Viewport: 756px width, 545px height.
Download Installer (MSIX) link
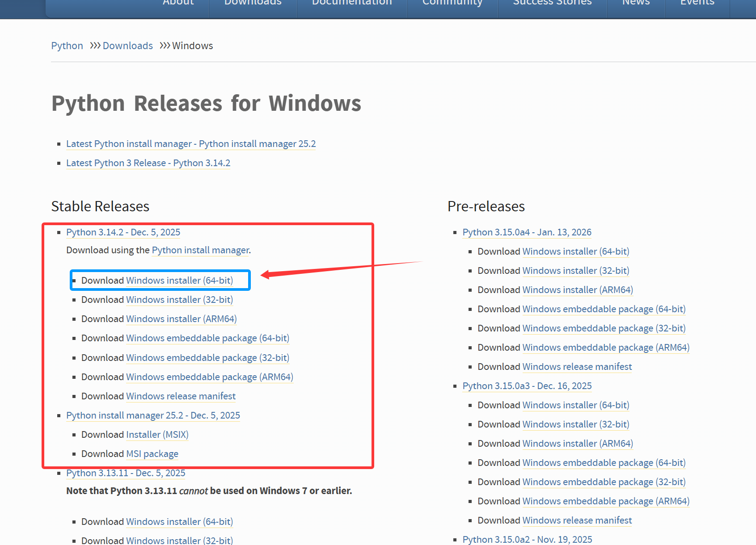tap(157, 435)
